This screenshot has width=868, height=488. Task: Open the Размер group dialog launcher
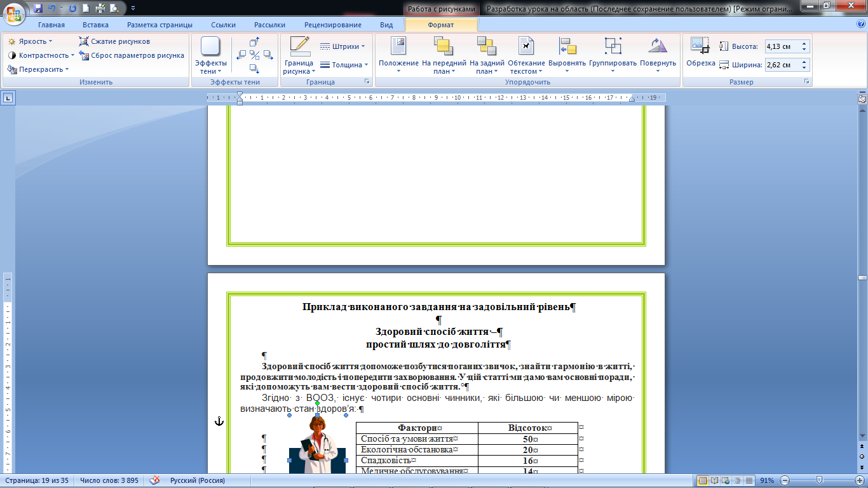[x=807, y=82]
